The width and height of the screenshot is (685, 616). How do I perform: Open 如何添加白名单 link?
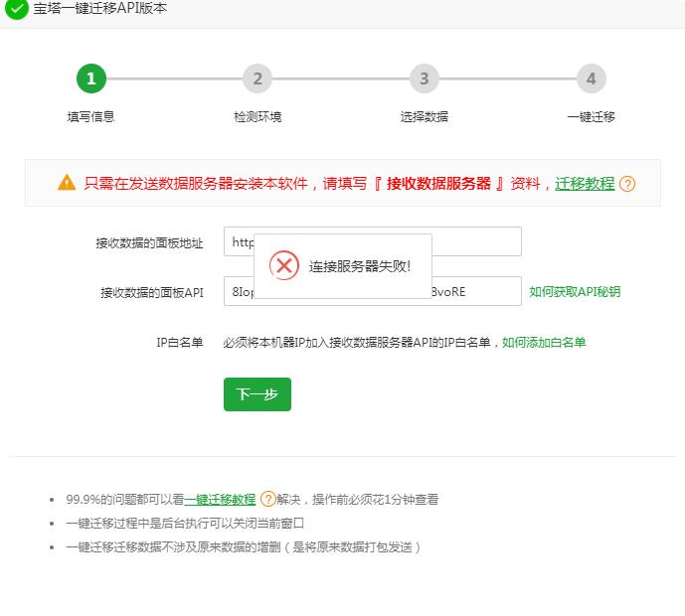pos(544,342)
